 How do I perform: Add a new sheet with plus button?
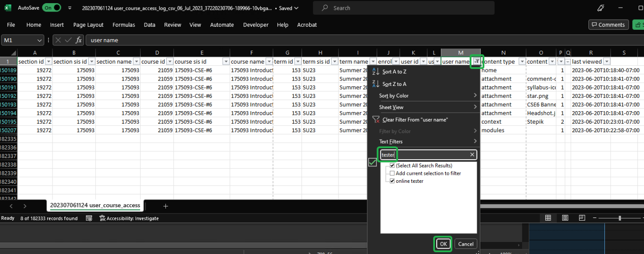coord(165,206)
